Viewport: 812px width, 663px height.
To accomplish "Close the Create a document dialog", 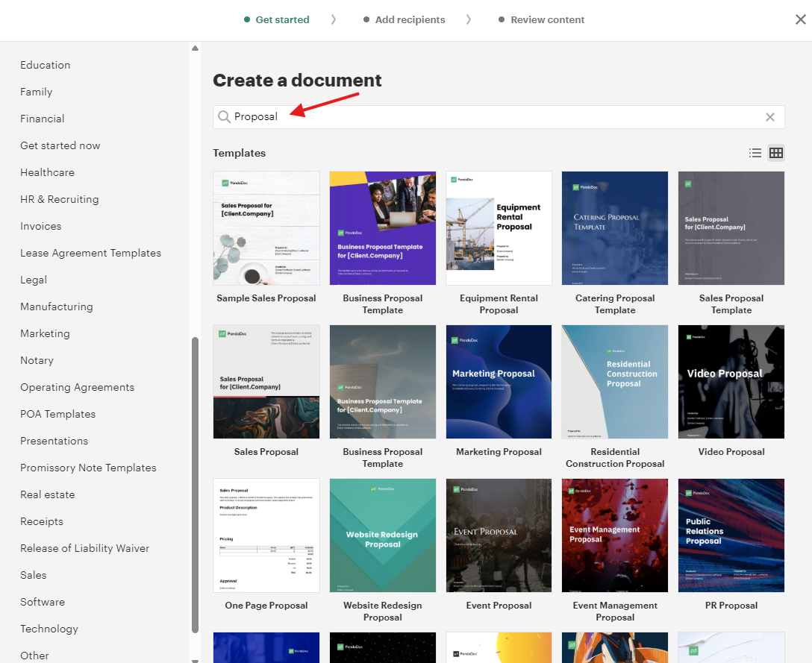I will pyautogui.click(x=801, y=19).
